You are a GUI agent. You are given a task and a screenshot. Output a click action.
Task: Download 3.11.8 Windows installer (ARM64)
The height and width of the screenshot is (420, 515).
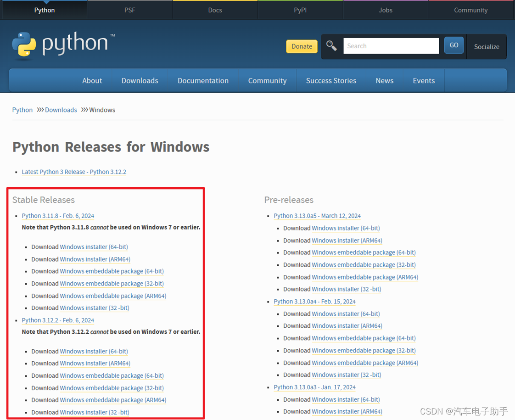click(95, 259)
